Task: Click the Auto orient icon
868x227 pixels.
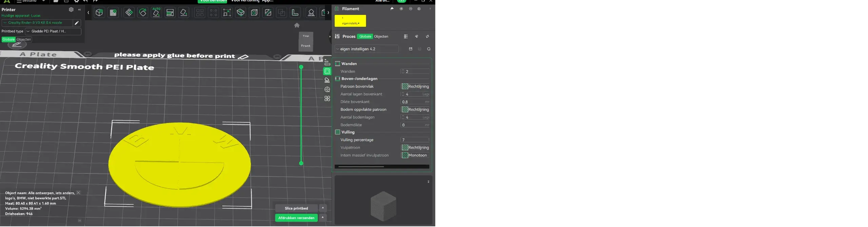Action: point(156,13)
